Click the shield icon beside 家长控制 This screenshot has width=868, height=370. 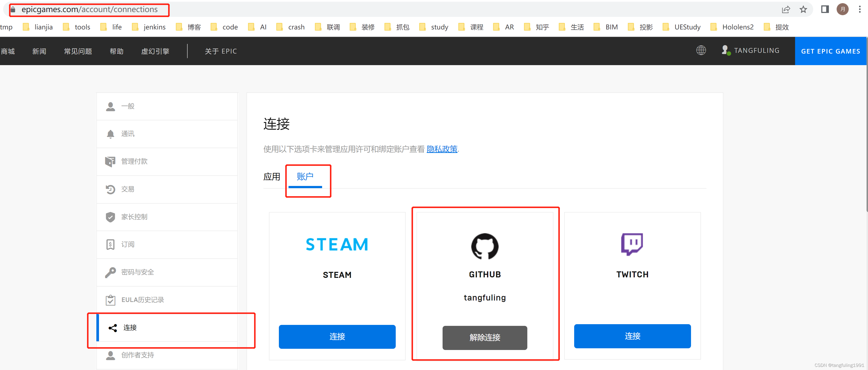click(x=110, y=217)
